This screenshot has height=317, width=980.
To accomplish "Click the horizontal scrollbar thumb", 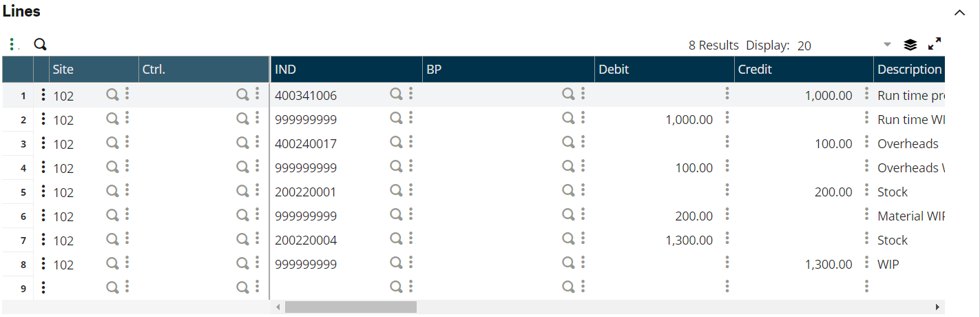I will point(351,307).
